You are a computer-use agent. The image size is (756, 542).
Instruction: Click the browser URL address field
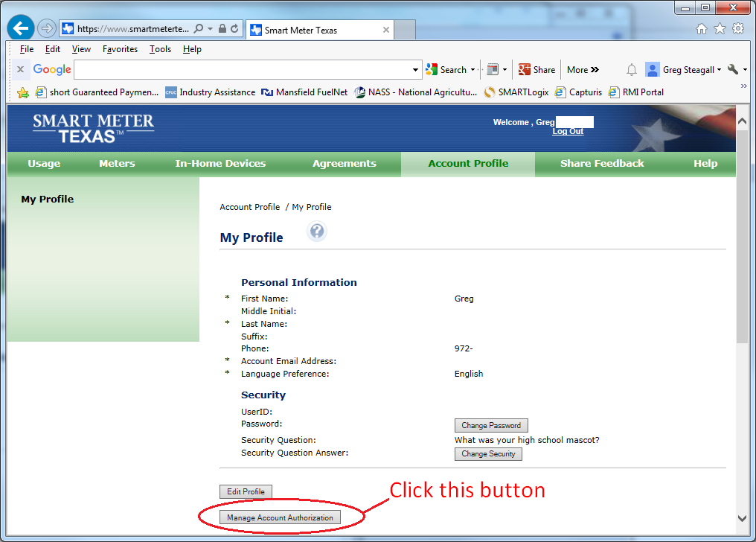[133, 29]
